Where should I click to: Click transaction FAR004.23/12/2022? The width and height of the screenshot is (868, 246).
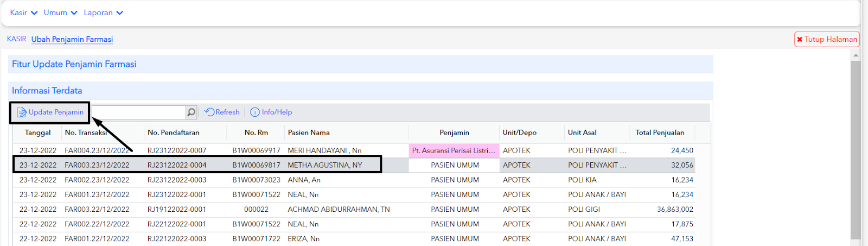(x=97, y=150)
